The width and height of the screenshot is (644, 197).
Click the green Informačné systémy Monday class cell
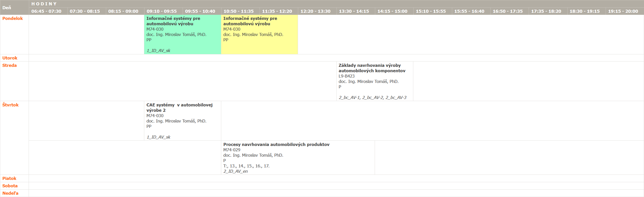click(182, 34)
